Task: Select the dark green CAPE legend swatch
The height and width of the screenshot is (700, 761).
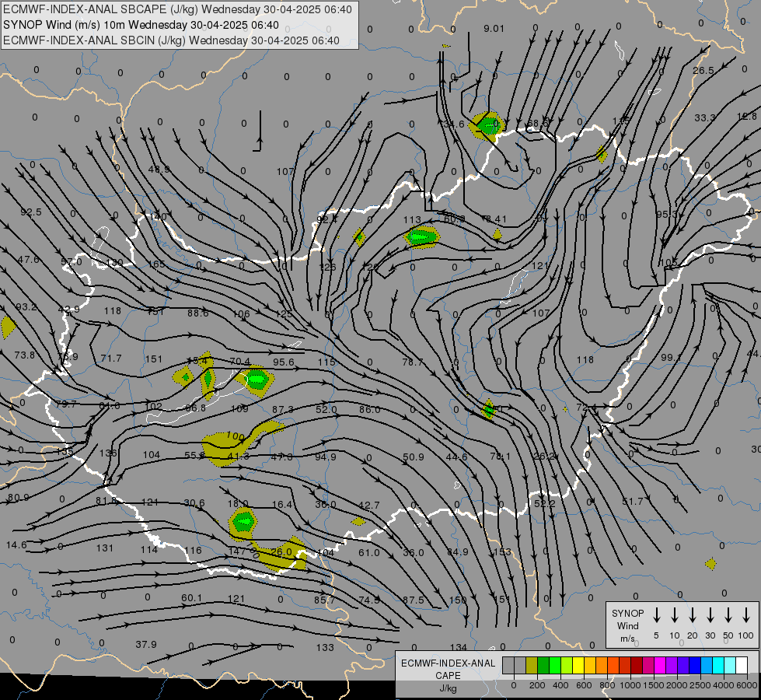Action: click(543, 666)
